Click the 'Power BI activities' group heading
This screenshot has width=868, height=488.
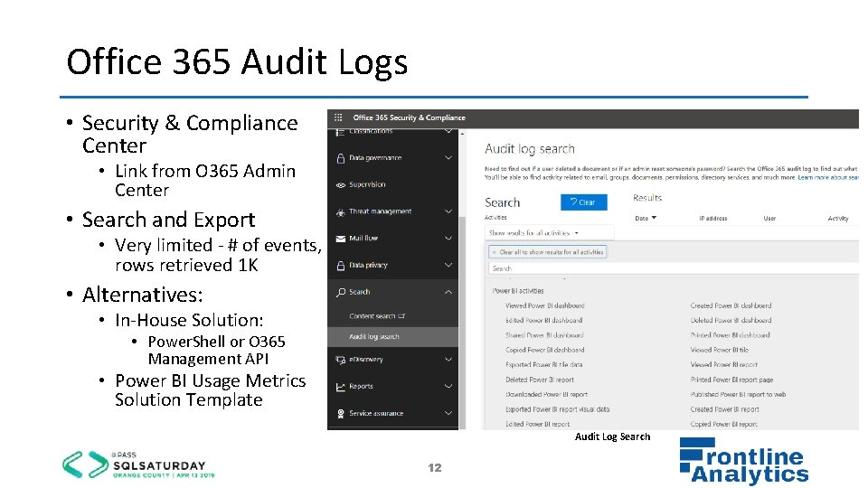(517, 290)
